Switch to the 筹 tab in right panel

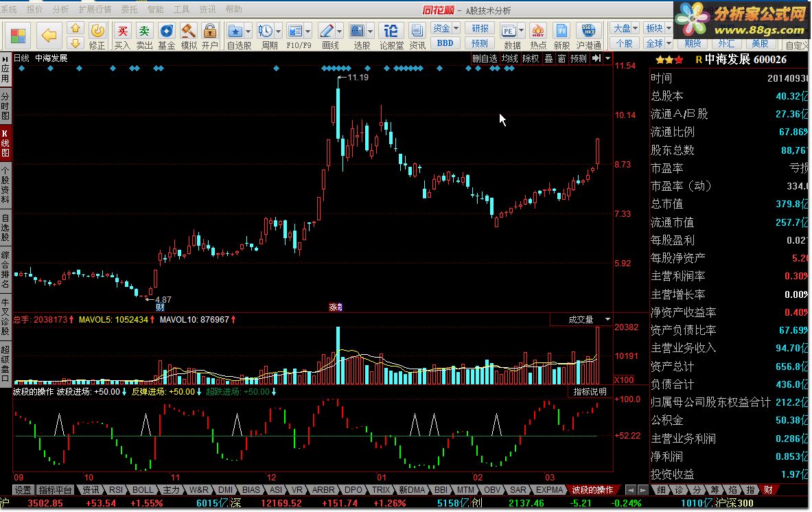(715, 490)
